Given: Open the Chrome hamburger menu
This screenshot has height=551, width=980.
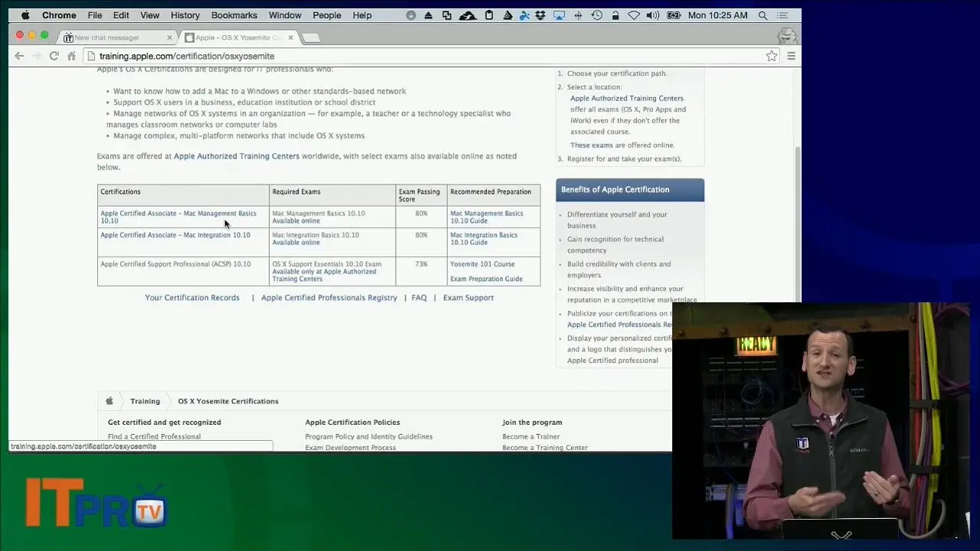Looking at the screenshot, I should pyautogui.click(x=791, y=56).
